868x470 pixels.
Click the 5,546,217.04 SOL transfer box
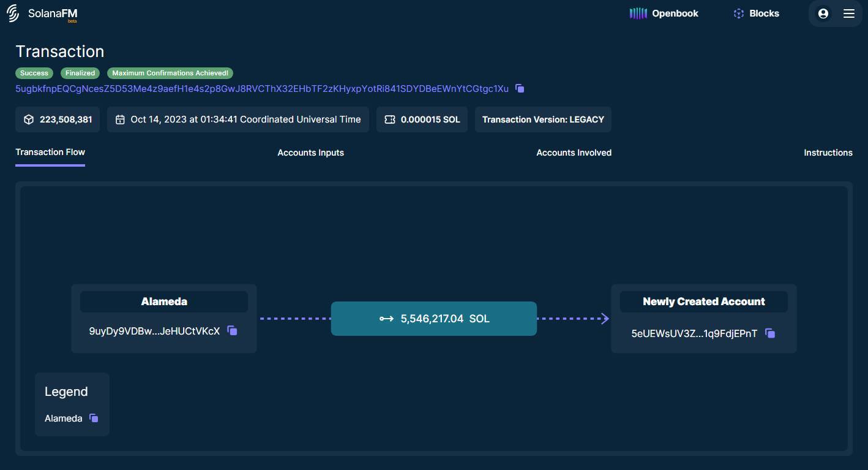click(x=434, y=319)
